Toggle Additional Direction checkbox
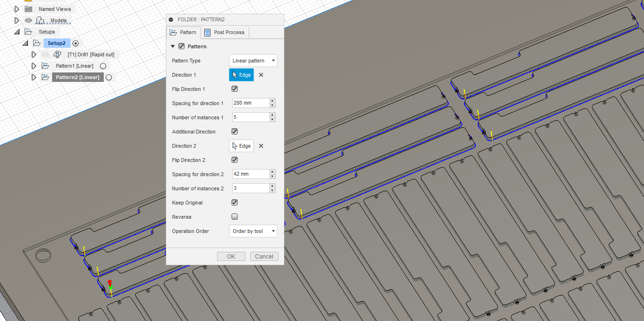 (235, 132)
